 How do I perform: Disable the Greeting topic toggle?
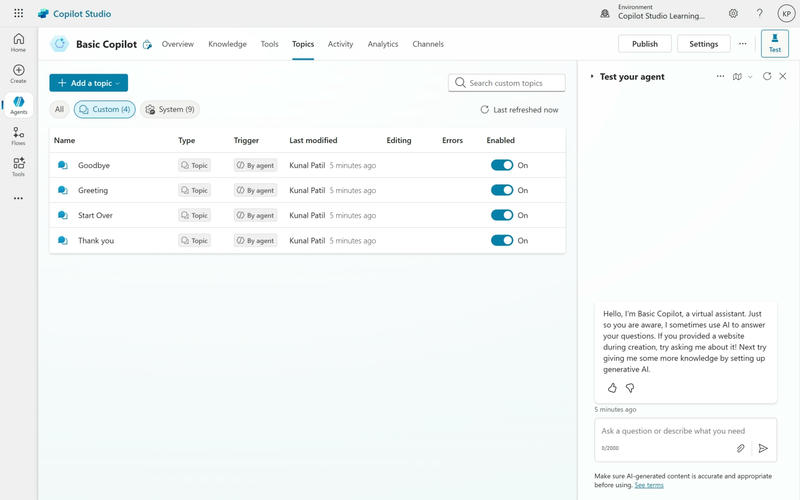[502, 190]
